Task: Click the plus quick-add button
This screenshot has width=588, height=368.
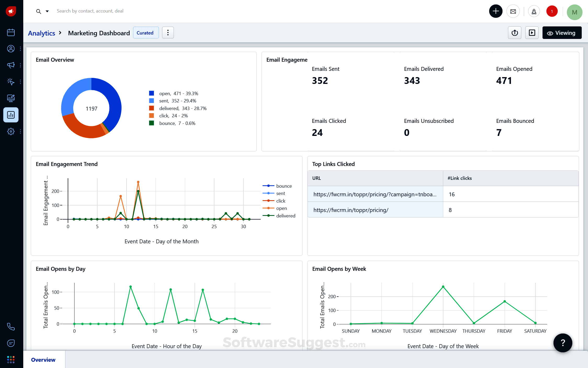Action: pyautogui.click(x=496, y=11)
